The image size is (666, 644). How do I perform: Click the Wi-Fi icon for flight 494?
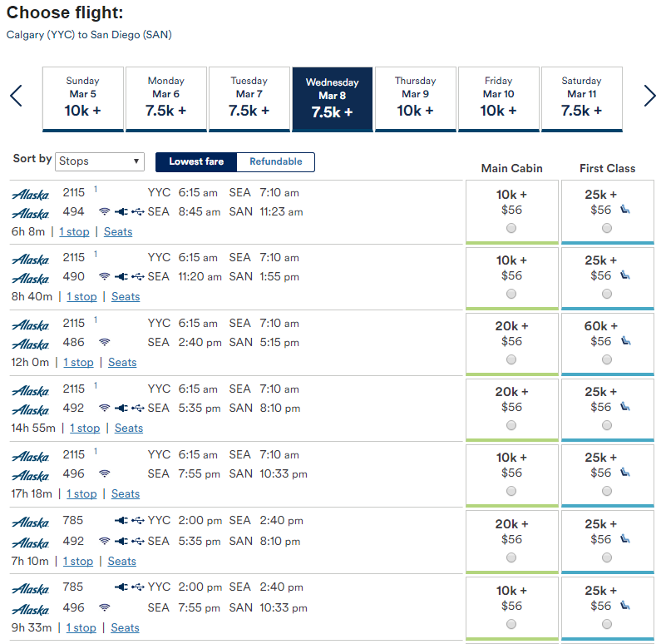pos(105,211)
